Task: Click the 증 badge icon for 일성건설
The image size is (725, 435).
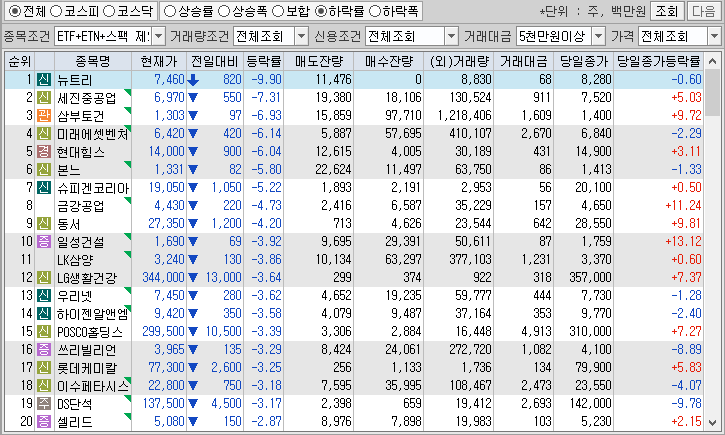Action: tap(44, 242)
